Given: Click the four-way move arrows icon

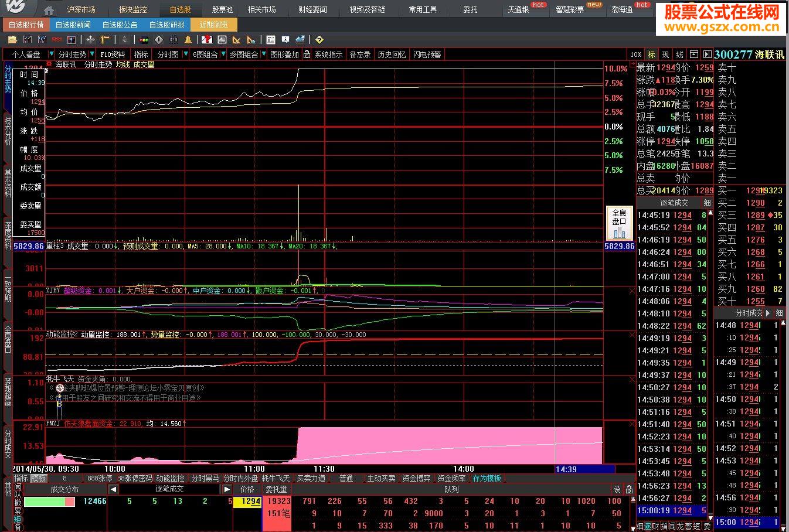Looking at the screenshot, I should [x=90, y=40].
